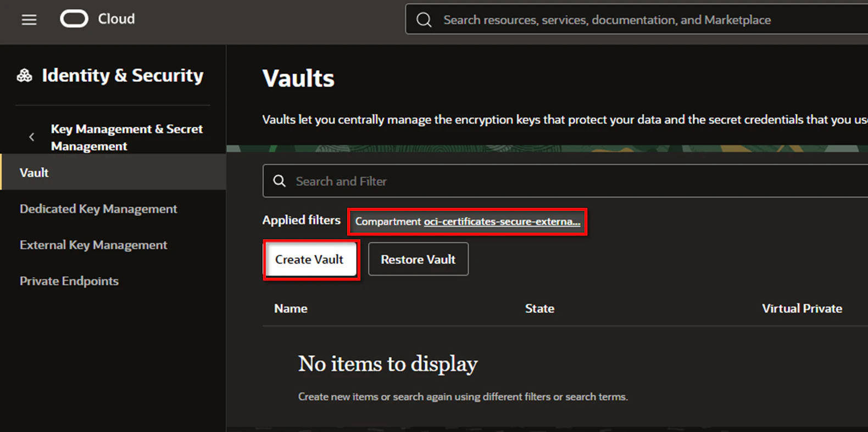Click the No items to display message

coord(388,364)
